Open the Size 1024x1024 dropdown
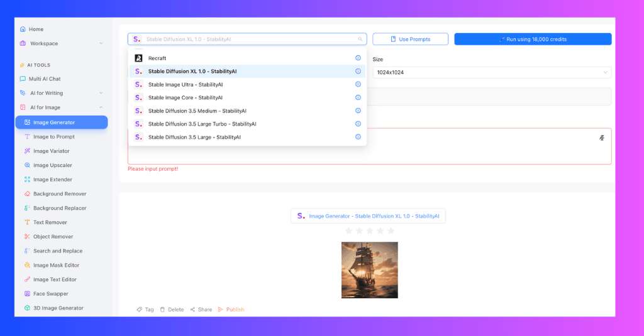Screen dimensions: 644x336 tap(492, 72)
